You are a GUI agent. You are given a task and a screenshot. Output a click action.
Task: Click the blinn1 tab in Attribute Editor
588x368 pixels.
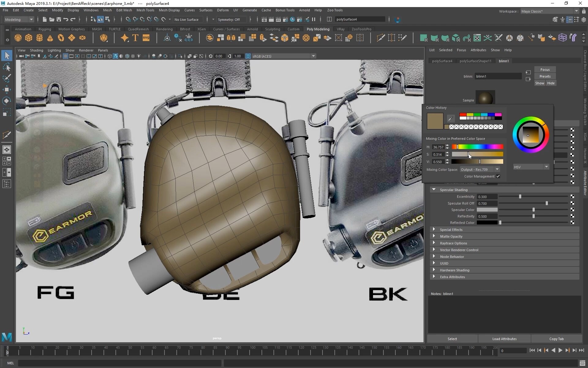(504, 61)
